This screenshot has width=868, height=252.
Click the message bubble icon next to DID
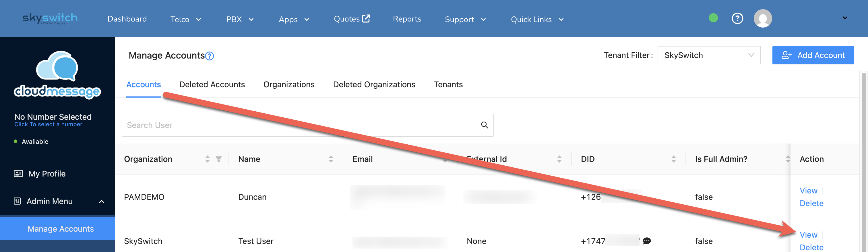click(646, 241)
